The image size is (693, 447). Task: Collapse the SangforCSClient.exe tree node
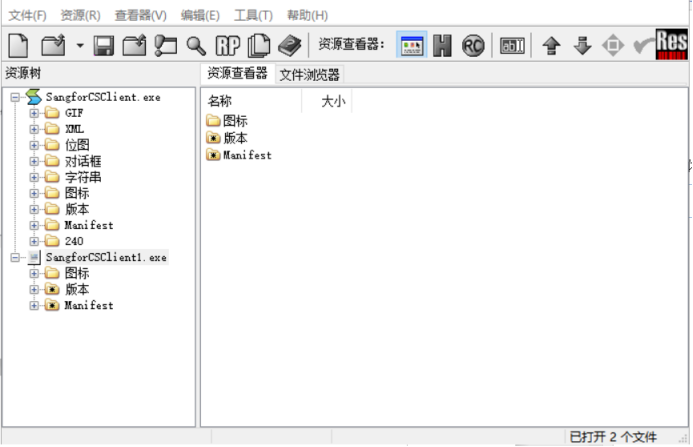pyautogui.click(x=15, y=97)
